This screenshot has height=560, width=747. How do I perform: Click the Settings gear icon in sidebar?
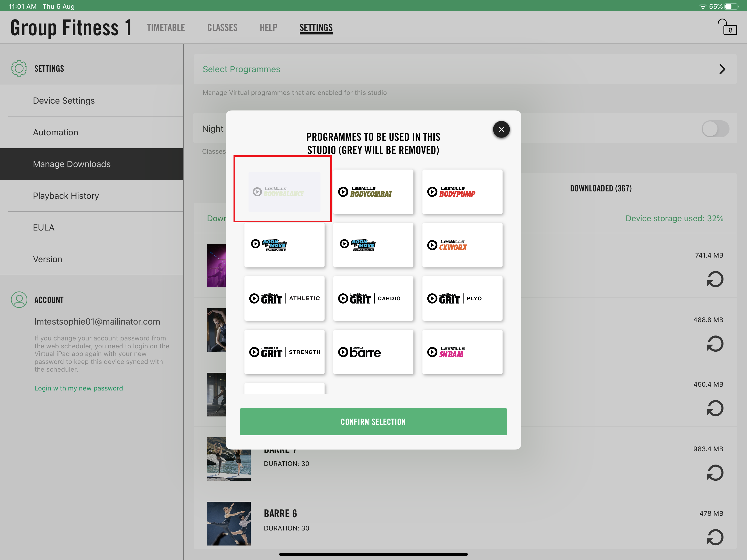point(19,69)
